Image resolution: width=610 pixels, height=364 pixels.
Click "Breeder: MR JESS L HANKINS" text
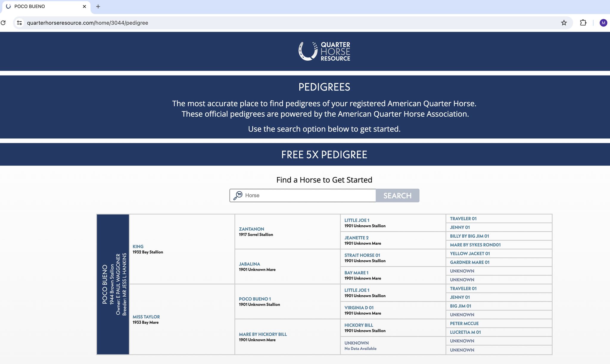coord(125,284)
